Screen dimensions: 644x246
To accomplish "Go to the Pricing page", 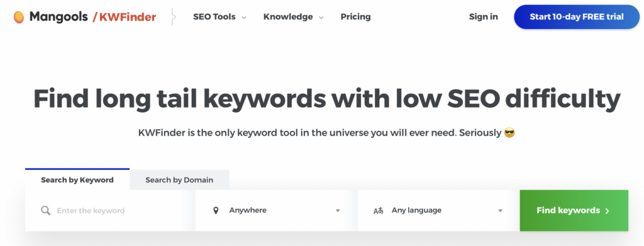I will click(356, 17).
